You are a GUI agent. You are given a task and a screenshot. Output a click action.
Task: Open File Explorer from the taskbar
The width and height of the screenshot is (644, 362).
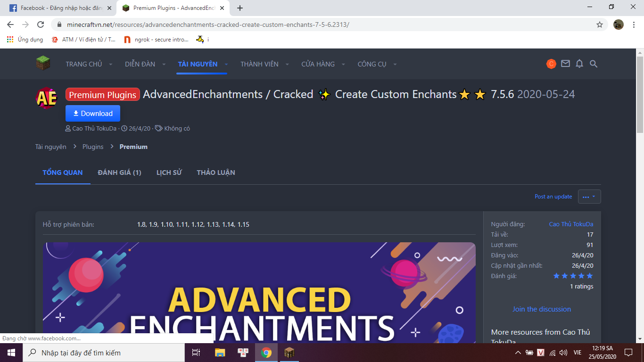click(220, 353)
